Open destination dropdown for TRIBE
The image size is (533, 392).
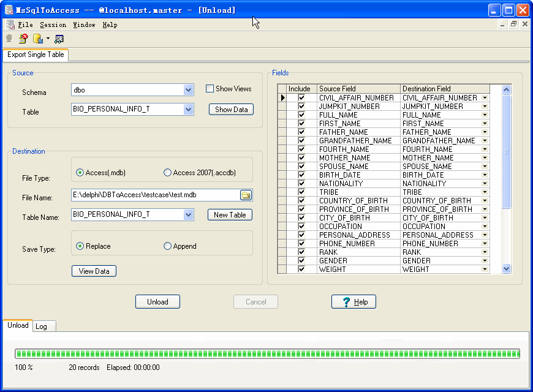485,192
